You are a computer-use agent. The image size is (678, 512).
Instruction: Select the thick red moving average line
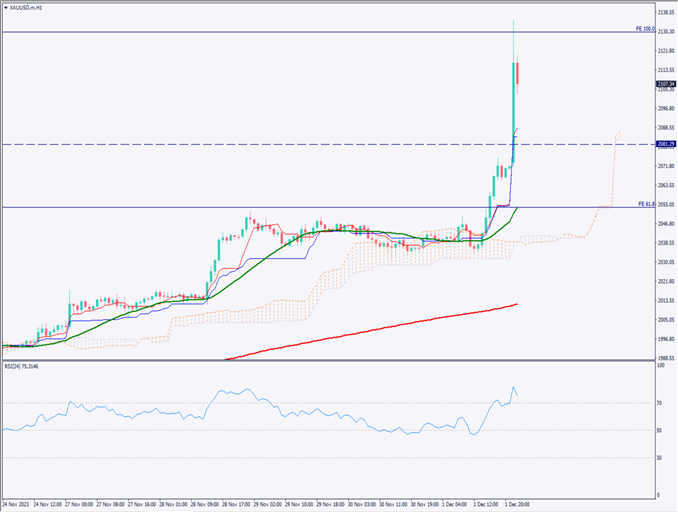coord(400,325)
